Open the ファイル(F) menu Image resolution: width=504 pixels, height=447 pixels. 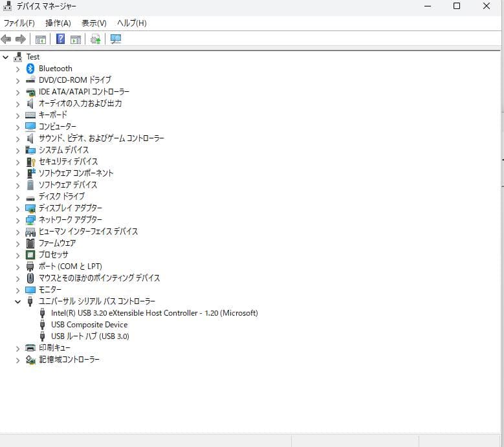click(19, 23)
